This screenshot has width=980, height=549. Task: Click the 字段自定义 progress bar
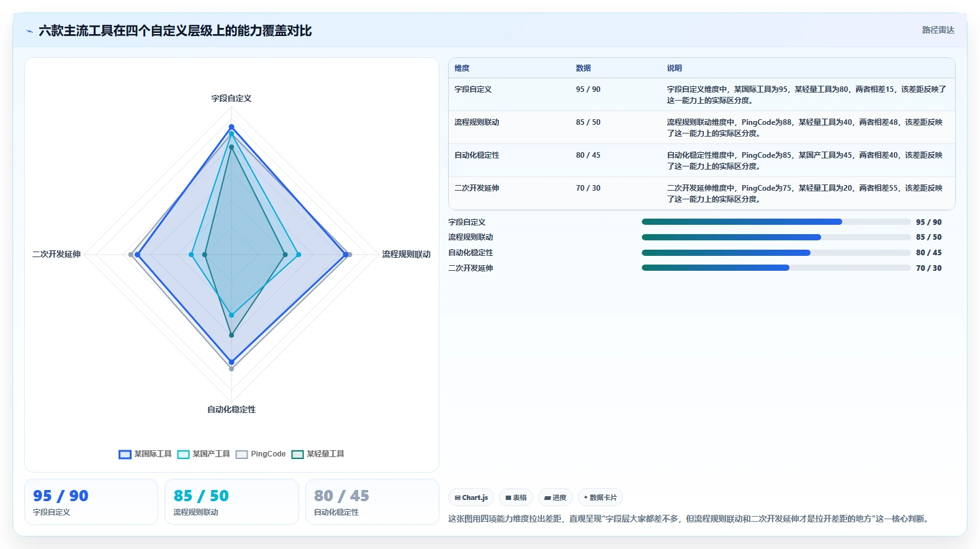coord(776,222)
